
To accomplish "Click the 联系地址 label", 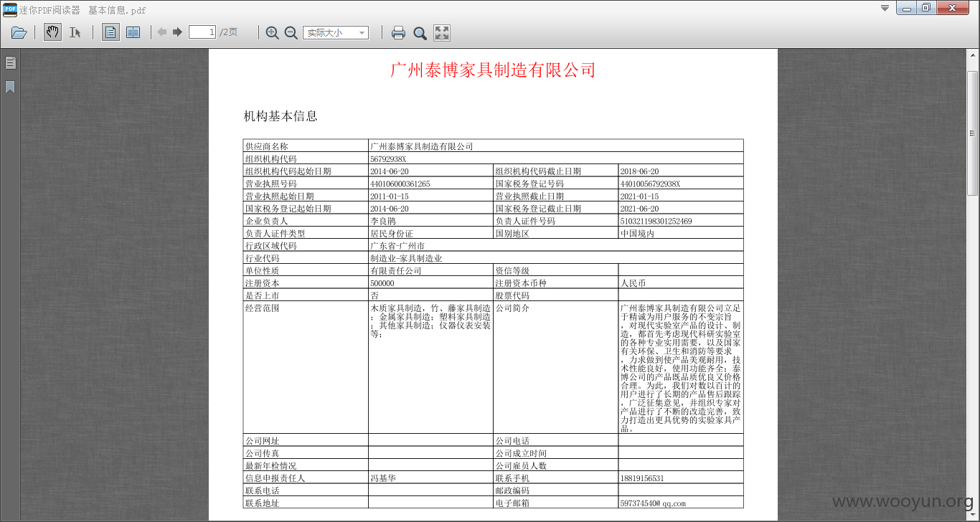I will [x=263, y=503].
